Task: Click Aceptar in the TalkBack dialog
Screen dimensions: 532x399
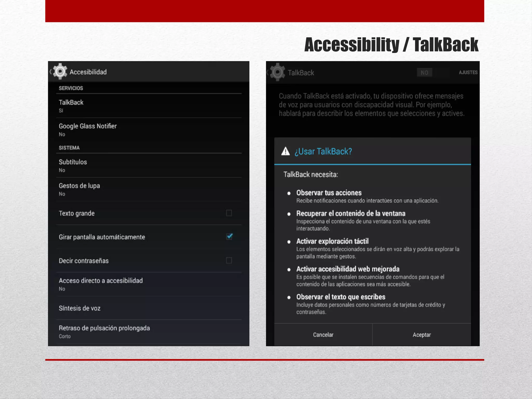Action: pos(422,335)
